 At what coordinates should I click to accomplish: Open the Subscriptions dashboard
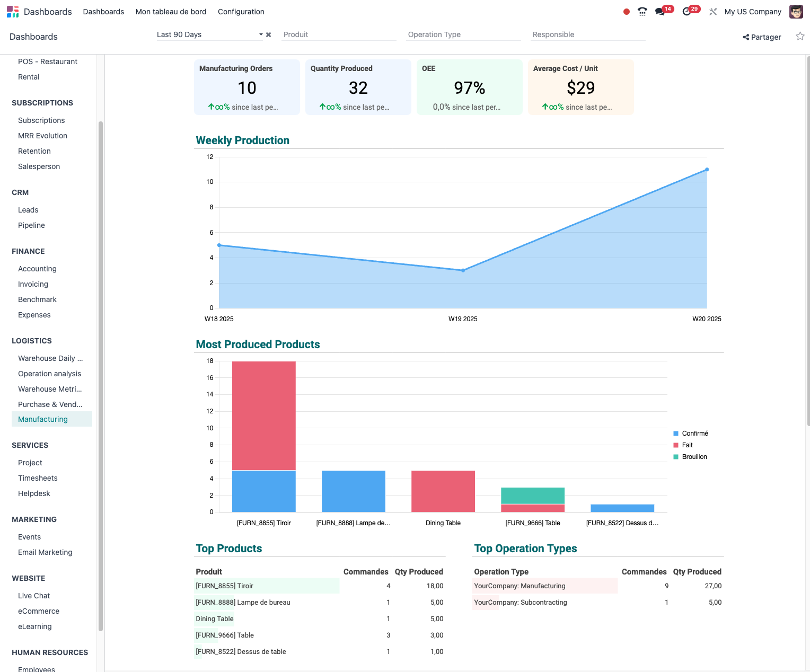[41, 120]
